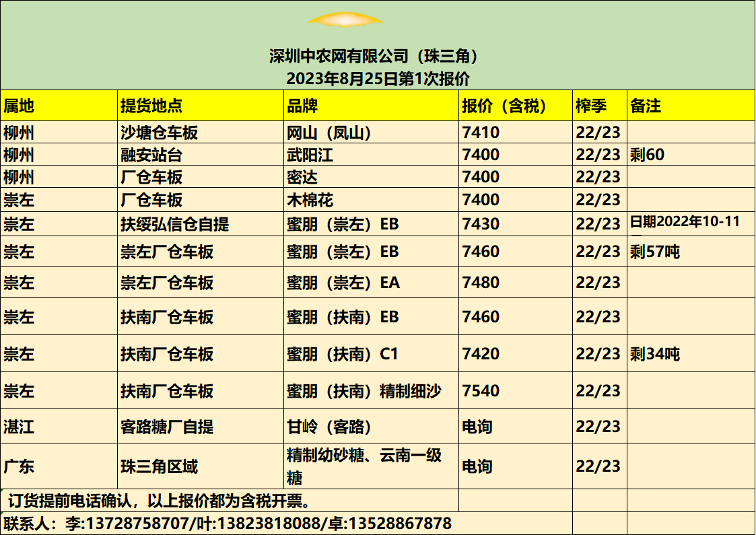
Task: Click the 联系人 contact phone numbers row
Action: coord(228,524)
